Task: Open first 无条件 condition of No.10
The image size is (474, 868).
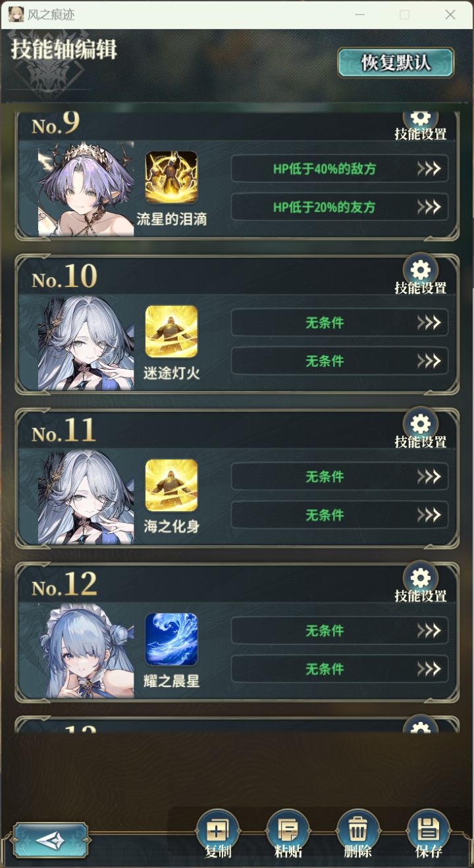Action: (340, 322)
